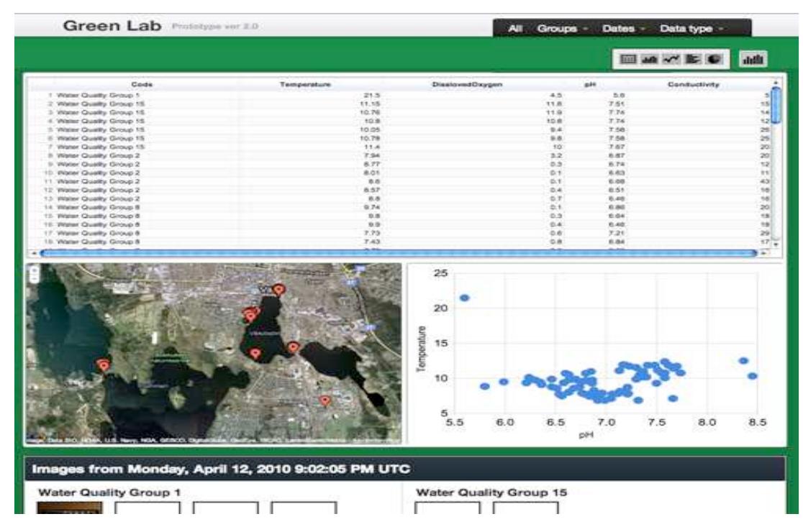Select the leftmost red marker on the lake
The image size is (803, 532).
[x=105, y=364]
